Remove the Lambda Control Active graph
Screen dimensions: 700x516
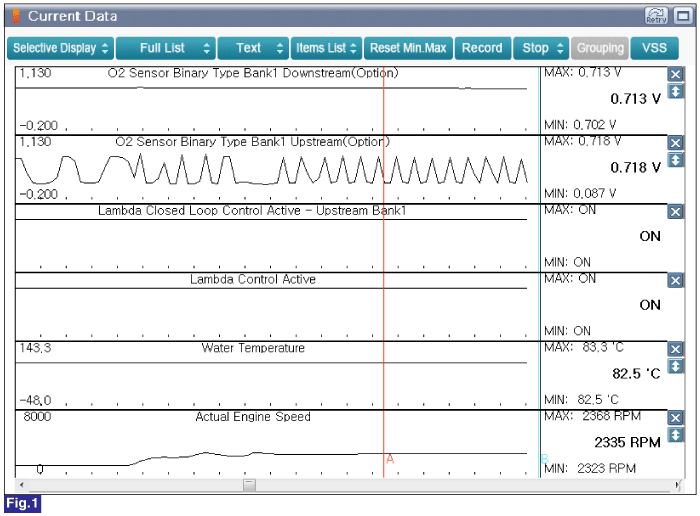(x=675, y=280)
